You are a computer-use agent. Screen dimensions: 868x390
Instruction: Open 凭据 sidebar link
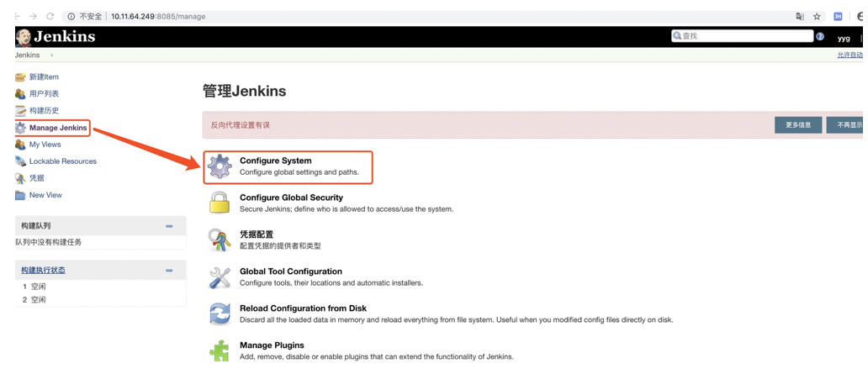click(x=36, y=178)
